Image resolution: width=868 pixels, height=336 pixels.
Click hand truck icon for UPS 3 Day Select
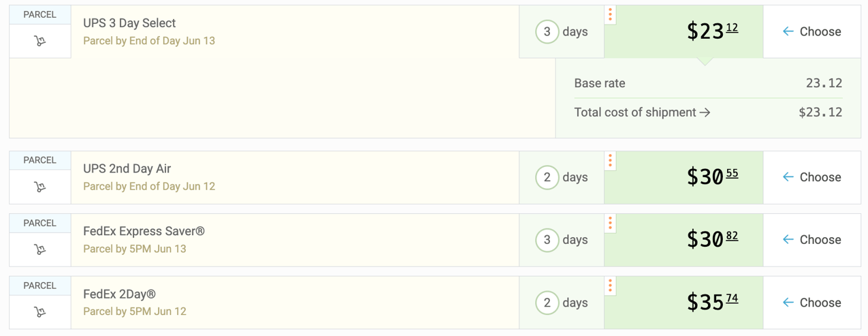pos(39,42)
